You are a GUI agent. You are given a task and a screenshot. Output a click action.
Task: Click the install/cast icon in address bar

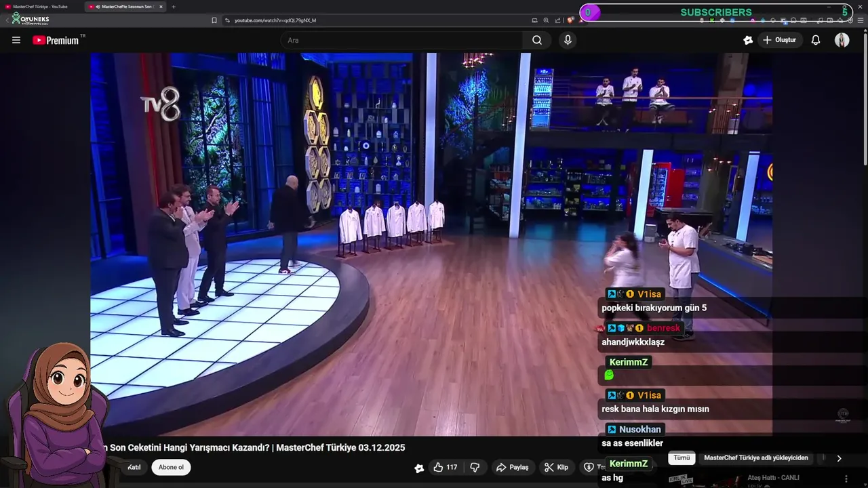click(534, 20)
